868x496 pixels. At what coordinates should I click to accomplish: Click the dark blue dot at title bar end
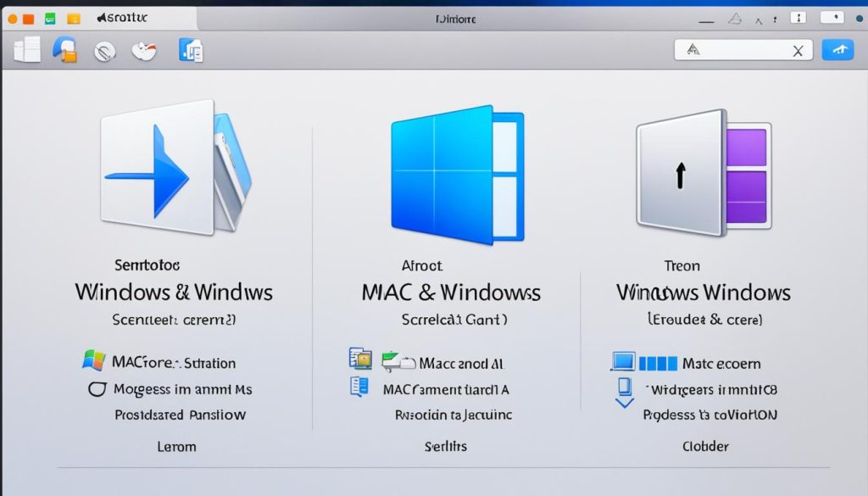860,19
